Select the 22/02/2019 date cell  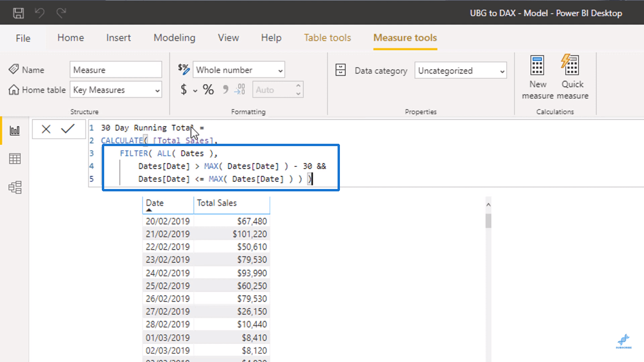click(x=168, y=247)
